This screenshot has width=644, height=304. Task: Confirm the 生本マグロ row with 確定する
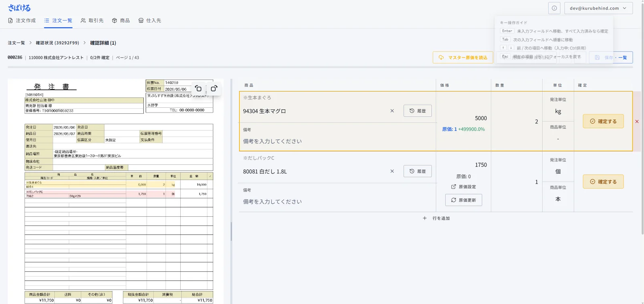click(603, 121)
